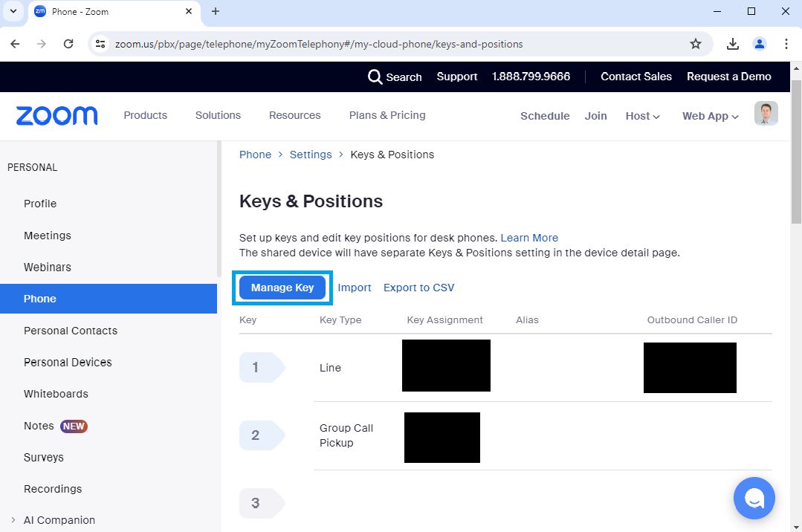
Task: Open Recordings in the sidebar
Action: 53,489
